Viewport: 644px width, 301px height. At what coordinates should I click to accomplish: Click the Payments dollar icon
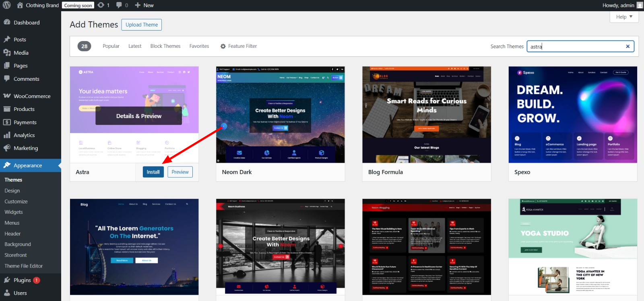point(7,122)
